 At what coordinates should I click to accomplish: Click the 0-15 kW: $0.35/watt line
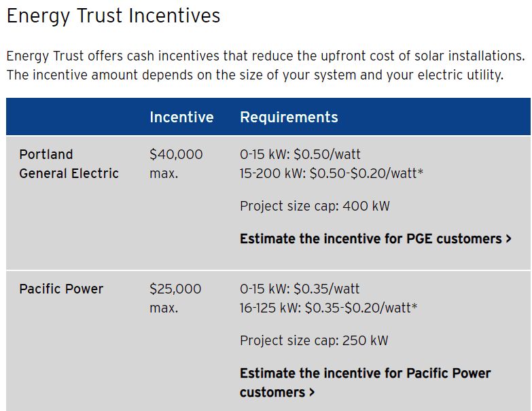[299, 289]
